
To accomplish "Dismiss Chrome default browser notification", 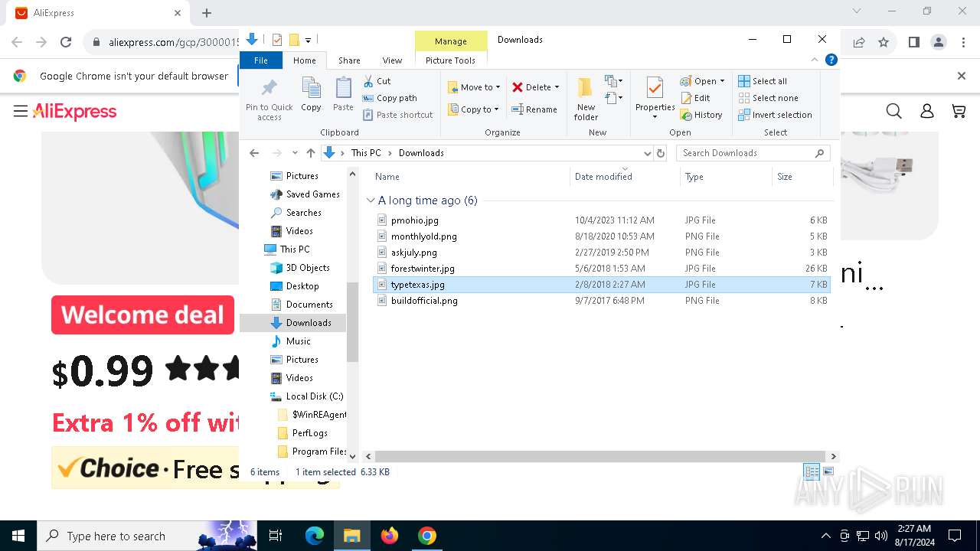I will [962, 76].
